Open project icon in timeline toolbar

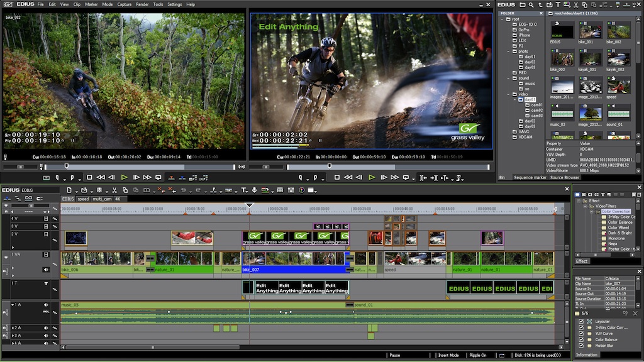tap(84, 190)
